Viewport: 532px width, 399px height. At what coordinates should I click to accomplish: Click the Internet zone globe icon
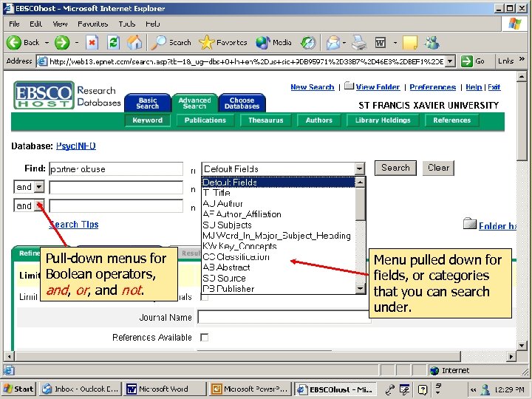coord(434,370)
